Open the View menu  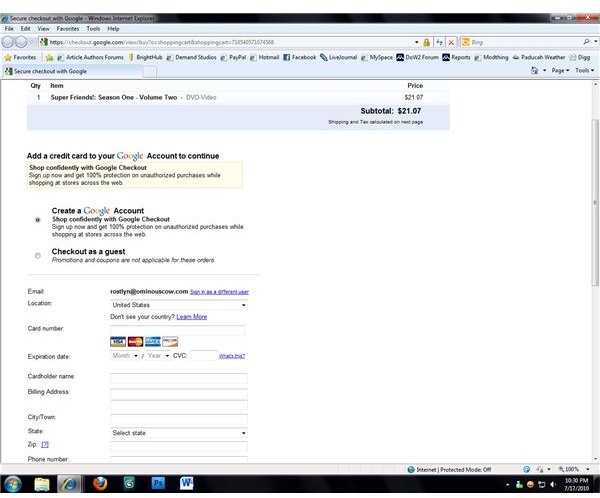click(43, 29)
